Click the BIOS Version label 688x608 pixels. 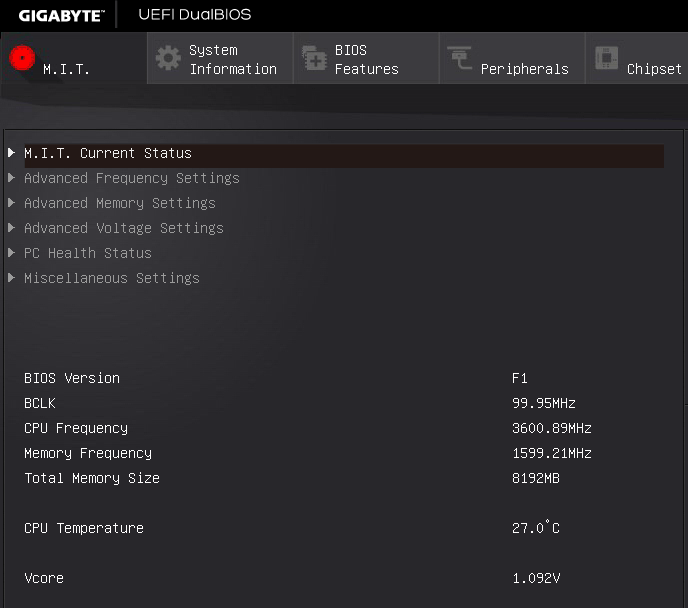pyautogui.click(x=72, y=378)
